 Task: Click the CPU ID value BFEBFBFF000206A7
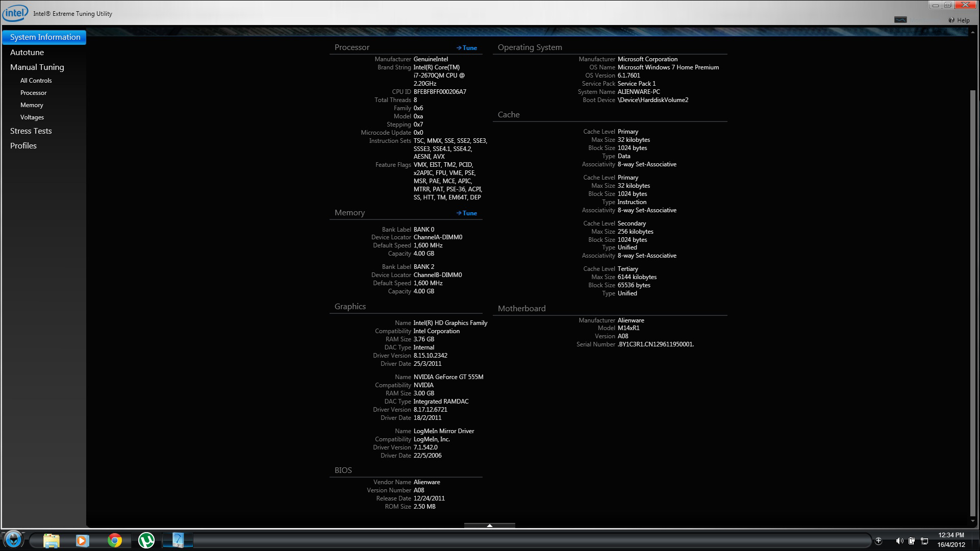click(x=440, y=92)
